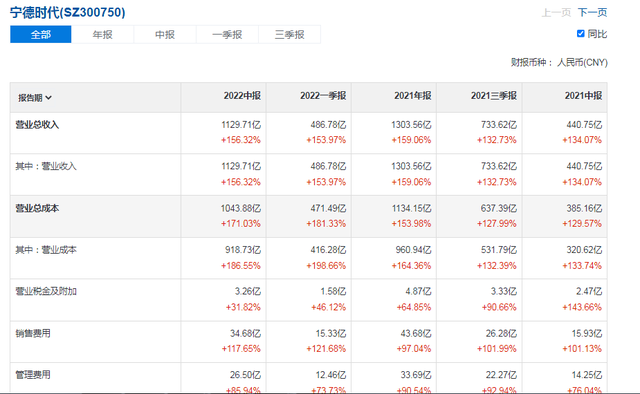View the 三季报 tab
640x394 pixels.
click(289, 34)
